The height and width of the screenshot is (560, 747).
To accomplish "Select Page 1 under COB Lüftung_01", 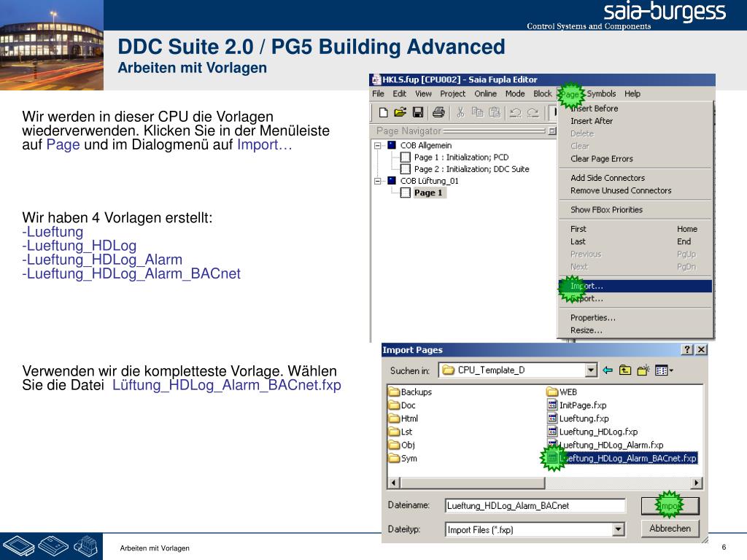I will 422,192.
